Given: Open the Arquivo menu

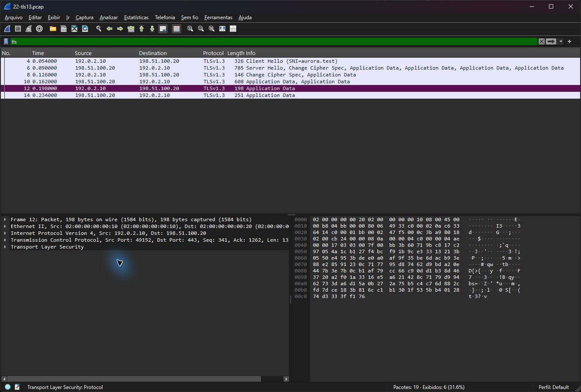Looking at the screenshot, I should click(x=13, y=18).
